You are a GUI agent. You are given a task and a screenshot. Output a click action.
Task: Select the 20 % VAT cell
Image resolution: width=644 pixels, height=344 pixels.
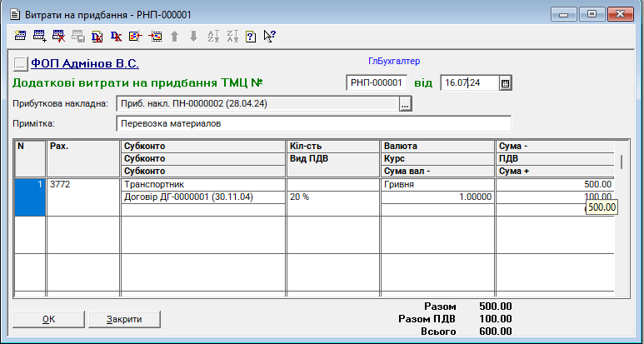pos(332,197)
